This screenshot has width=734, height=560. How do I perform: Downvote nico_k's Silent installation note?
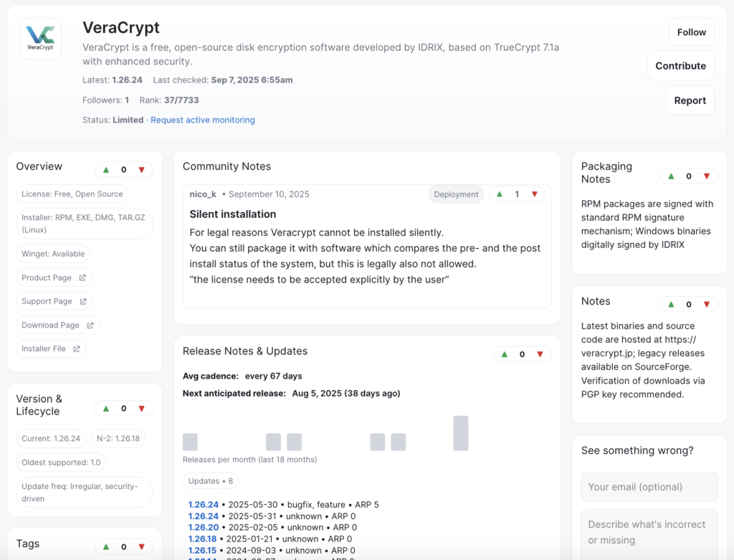[x=535, y=194]
